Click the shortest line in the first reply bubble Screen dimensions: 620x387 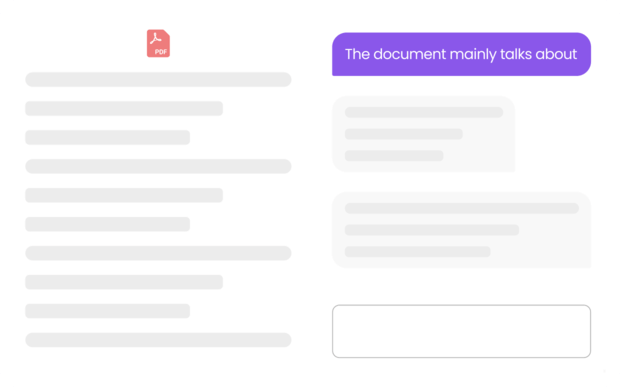pos(394,156)
